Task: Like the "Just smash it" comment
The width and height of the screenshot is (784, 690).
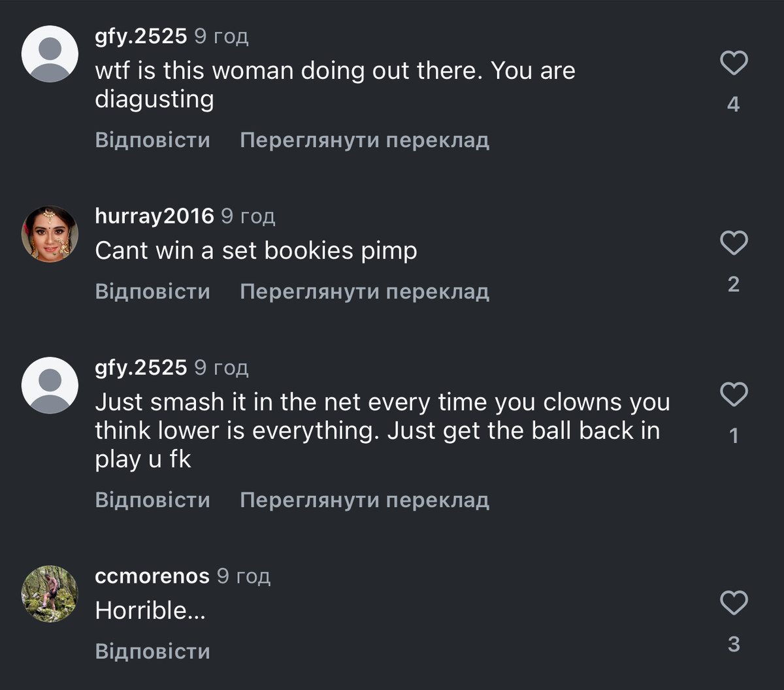Action: [733, 395]
